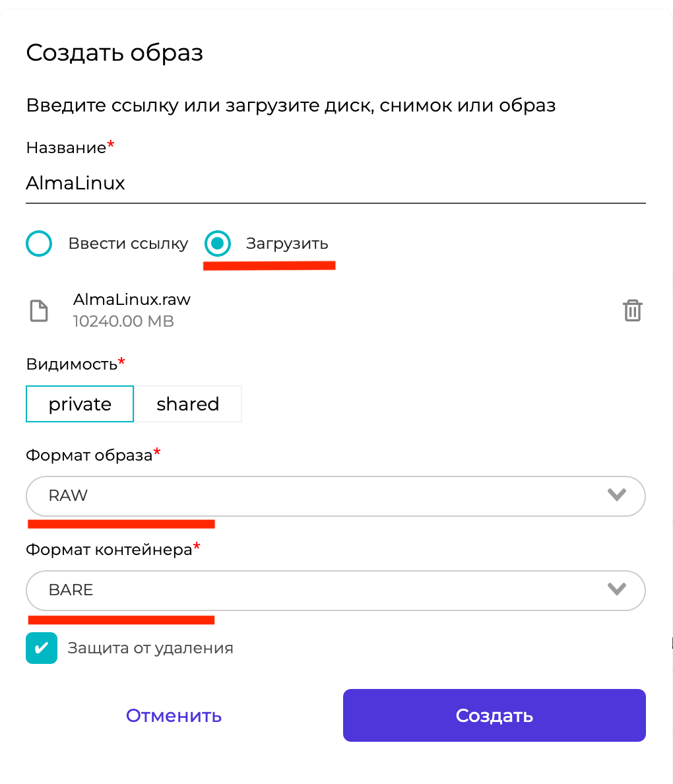
Task: Open the "Формат образа" dropdown
Action: [335, 496]
